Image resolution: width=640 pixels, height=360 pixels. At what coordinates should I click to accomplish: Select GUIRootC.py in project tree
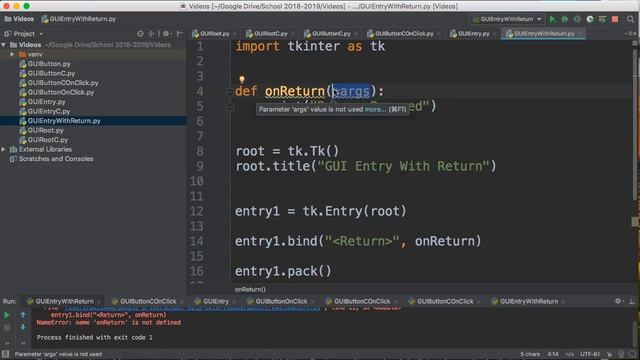click(48, 140)
